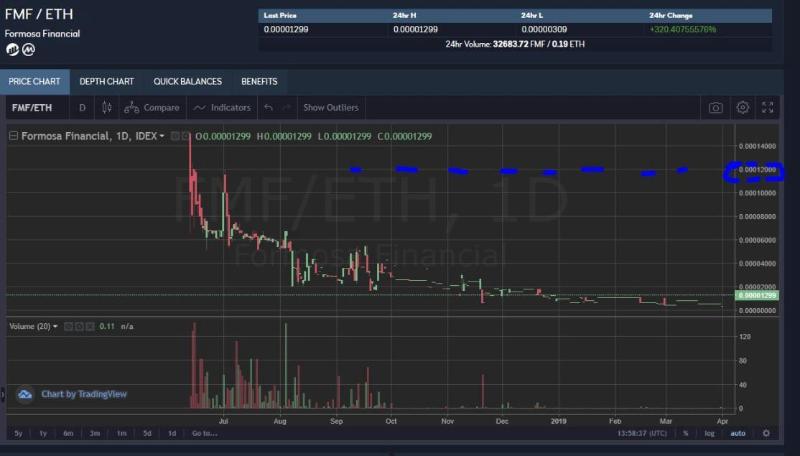Open the CoinMarketCap icon under Formosa Financial
Image resolution: width=800 pixels, height=456 pixels.
tap(29, 49)
